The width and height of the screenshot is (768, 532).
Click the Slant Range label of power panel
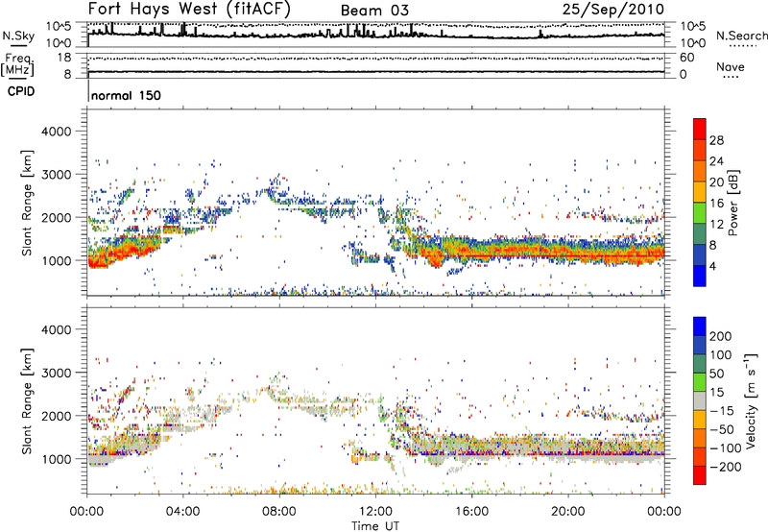pyautogui.click(x=27, y=203)
